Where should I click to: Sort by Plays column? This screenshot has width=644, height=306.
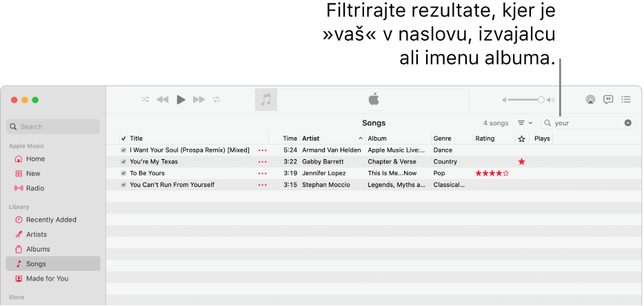tap(542, 139)
